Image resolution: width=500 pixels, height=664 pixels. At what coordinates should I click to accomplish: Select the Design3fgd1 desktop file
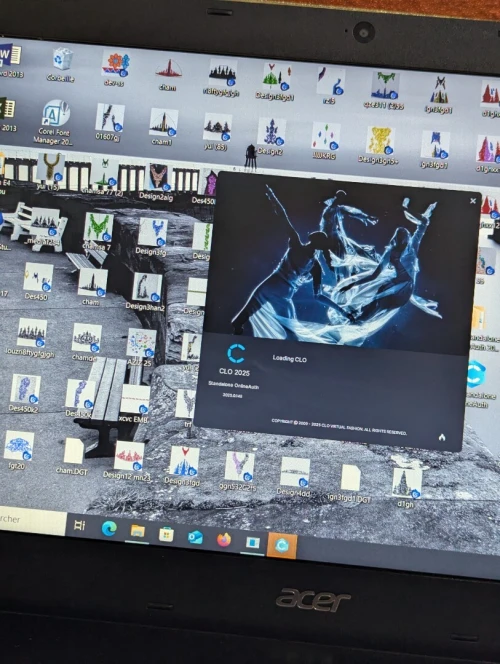coord(275,82)
